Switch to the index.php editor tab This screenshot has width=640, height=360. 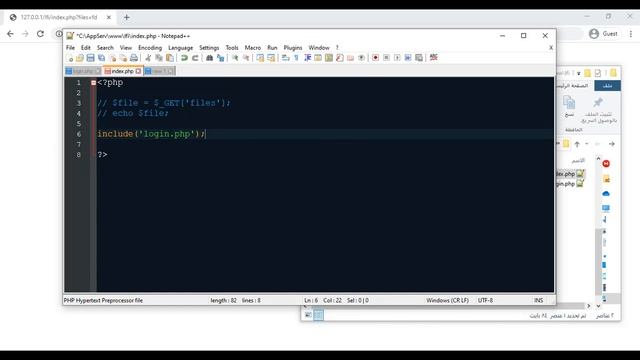(123, 71)
